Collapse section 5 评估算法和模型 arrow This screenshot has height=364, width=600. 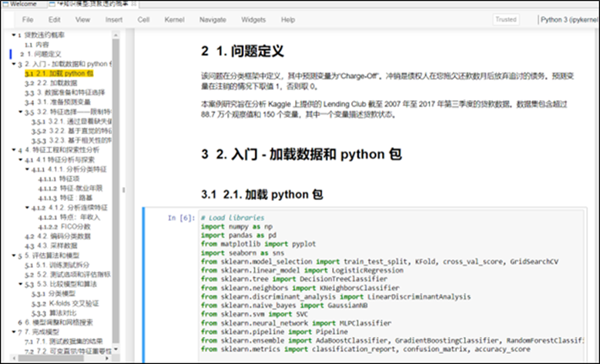pos(15,254)
